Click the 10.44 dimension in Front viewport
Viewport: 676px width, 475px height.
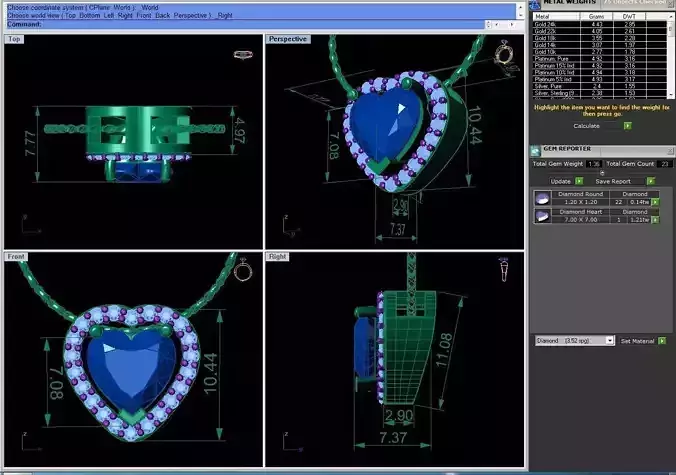point(211,373)
